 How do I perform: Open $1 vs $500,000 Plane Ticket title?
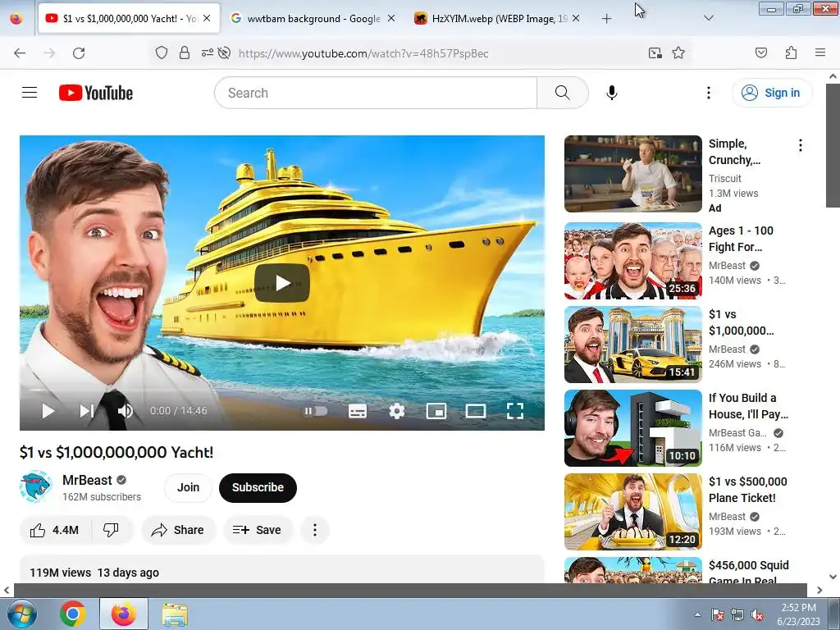(748, 489)
